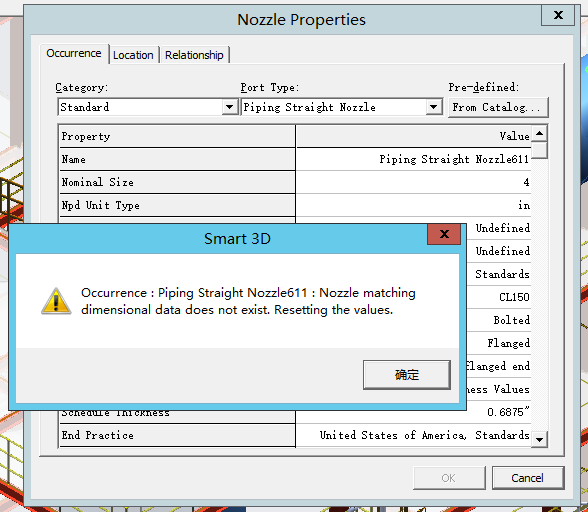Click scrollbar up arrow in property grid
This screenshot has width=588, height=512.
tap(540, 133)
